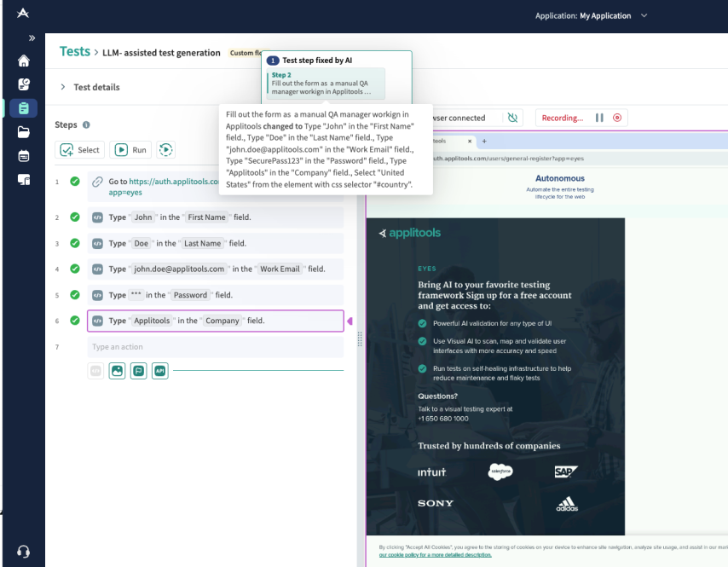Click the green check status of step 4
Image resolution: width=728 pixels, height=567 pixels.
75,269
